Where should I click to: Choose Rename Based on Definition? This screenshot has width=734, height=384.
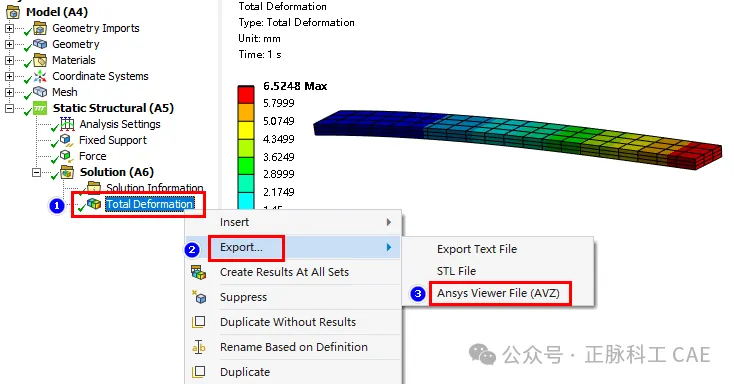pos(294,347)
